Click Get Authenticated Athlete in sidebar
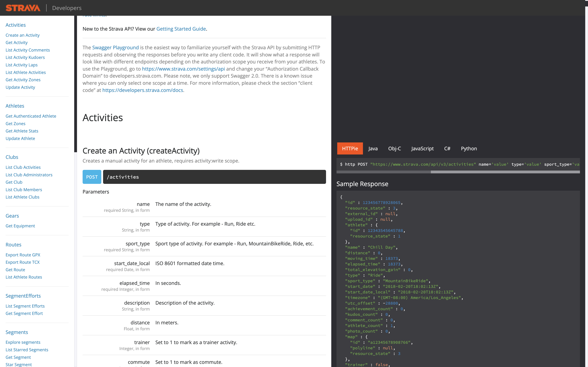588x367 pixels. (x=31, y=116)
